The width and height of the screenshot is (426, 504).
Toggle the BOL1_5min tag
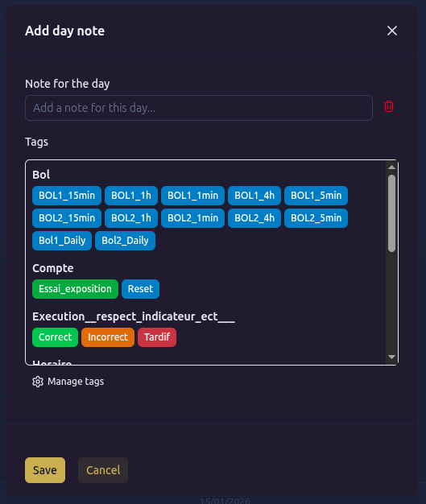point(316,196)
